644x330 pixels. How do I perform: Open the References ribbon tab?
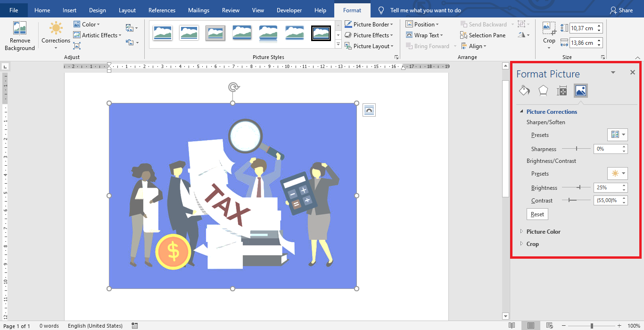click(162, 10)
